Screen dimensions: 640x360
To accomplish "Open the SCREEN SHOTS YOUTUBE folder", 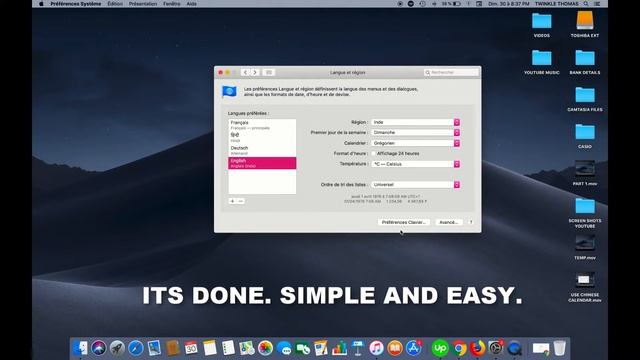I will pos(584,206).
